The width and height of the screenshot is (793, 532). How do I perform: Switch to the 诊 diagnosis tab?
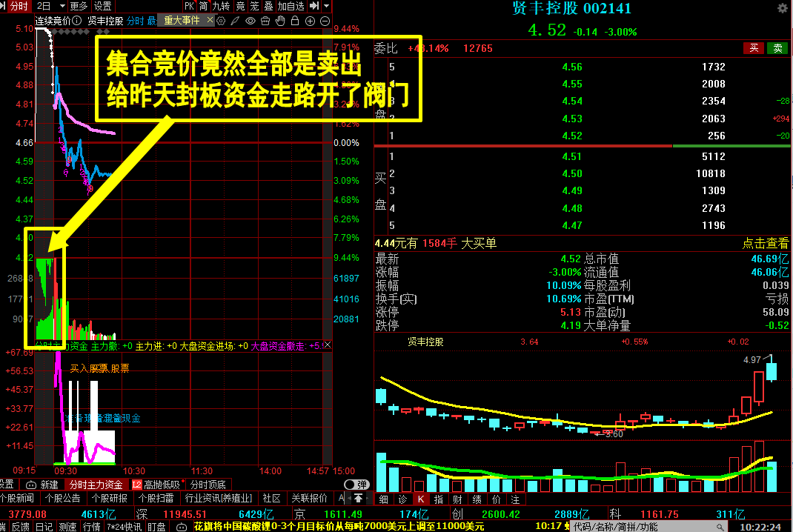(402, 499)
